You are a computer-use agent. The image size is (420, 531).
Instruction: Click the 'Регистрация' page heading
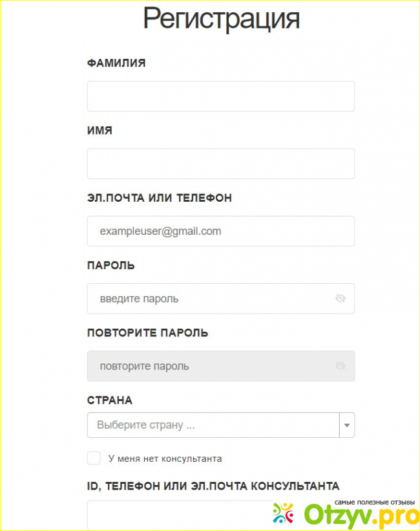[221, 19]
